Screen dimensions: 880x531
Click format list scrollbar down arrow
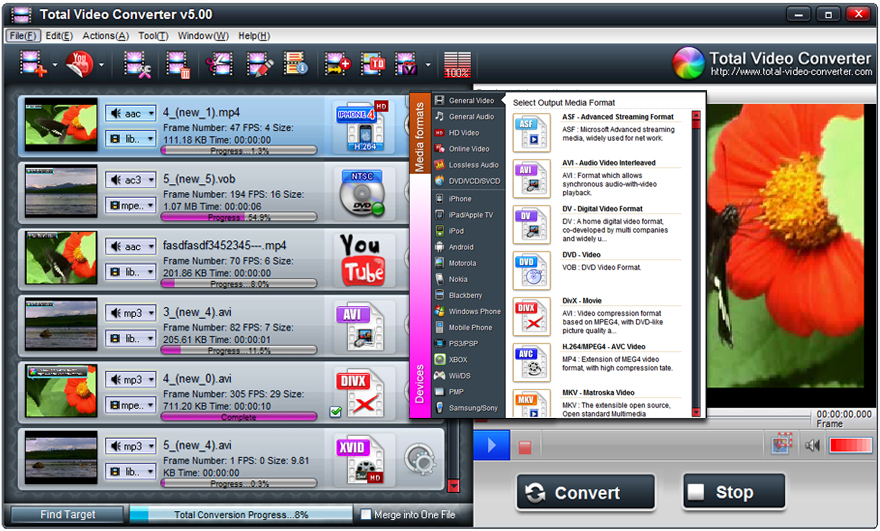696,413
